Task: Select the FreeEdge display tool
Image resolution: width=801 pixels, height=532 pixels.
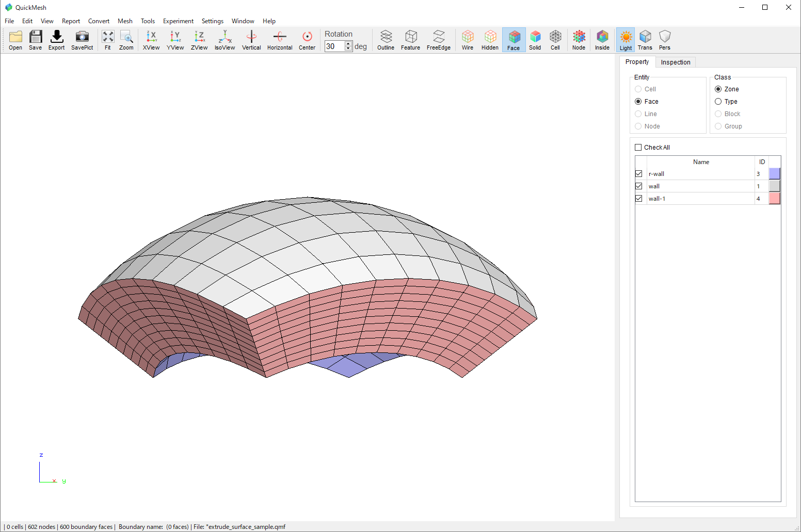Action: (438, 40)
